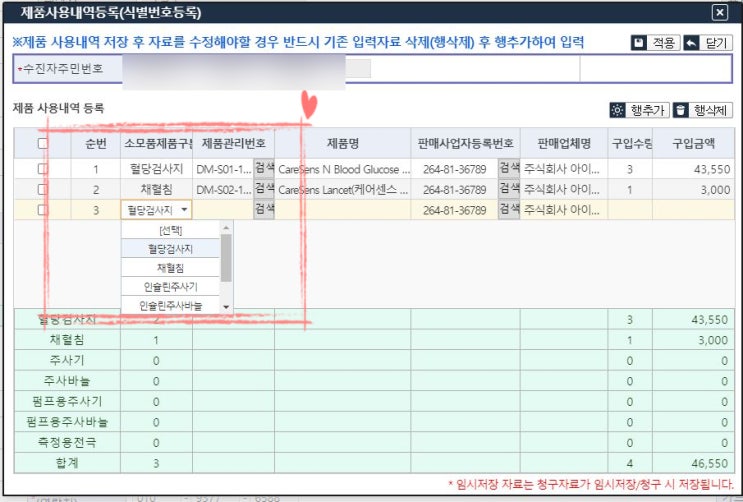Click the 판매사업자등록번호 column header
Viewport: 743px width, 502px height.
[x=465, y=143]
